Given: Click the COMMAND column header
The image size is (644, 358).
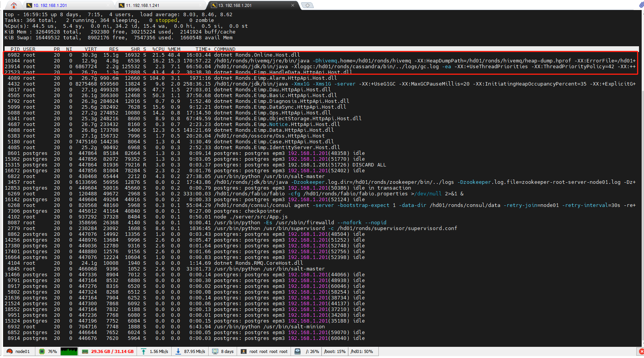Looking at the screenshot, I should coord(225,49).
